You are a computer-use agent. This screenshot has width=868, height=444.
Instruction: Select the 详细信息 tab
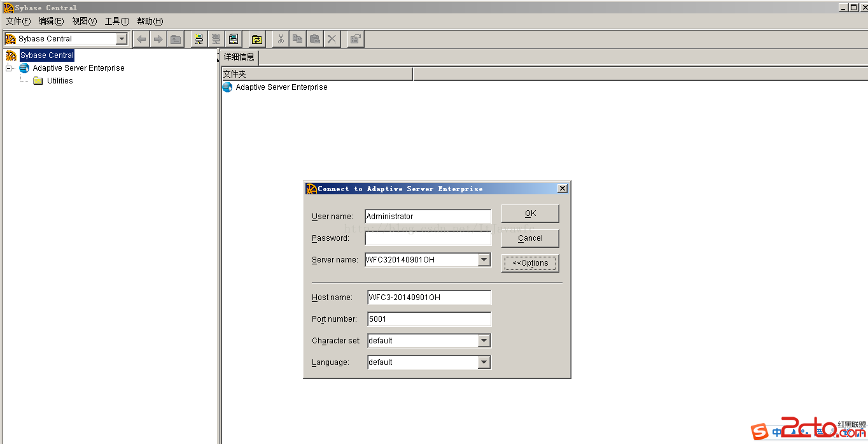point(239,57)
